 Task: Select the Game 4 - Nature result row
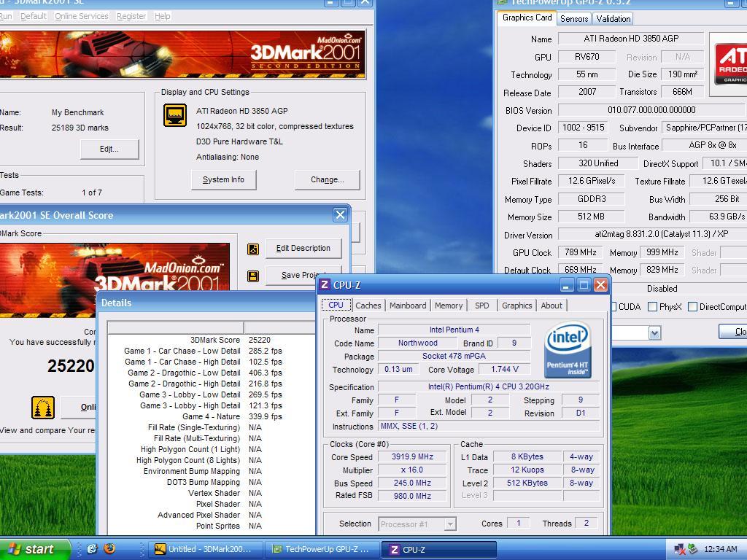211,416
